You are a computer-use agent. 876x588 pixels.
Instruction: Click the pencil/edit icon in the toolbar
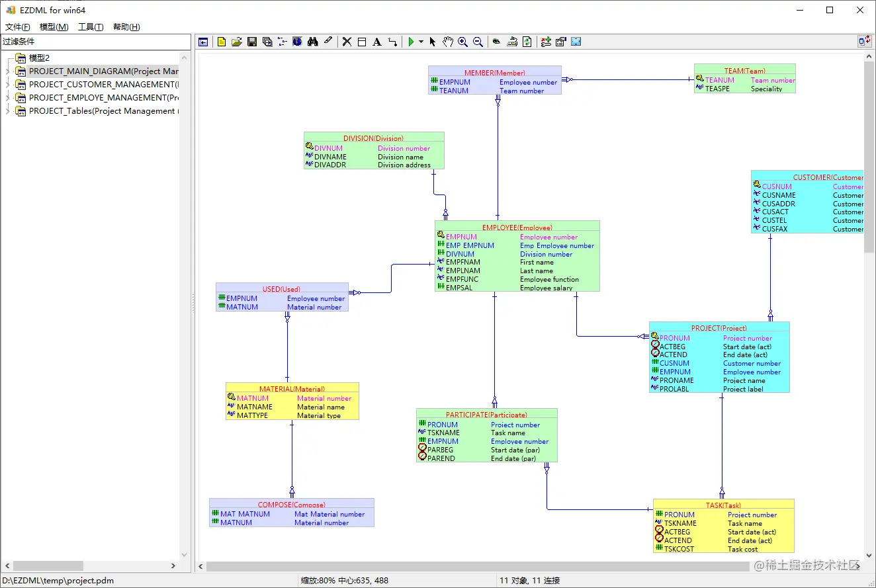click(328, 42)
